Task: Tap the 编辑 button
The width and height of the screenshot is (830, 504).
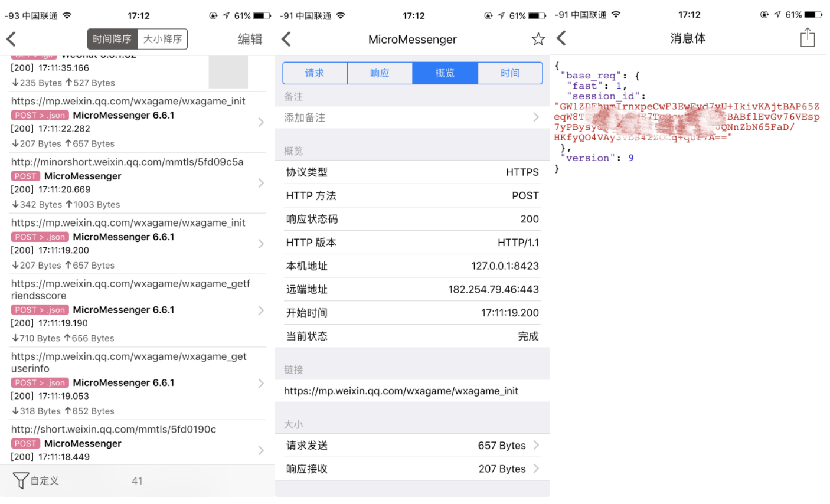Action: coord(250,40)
